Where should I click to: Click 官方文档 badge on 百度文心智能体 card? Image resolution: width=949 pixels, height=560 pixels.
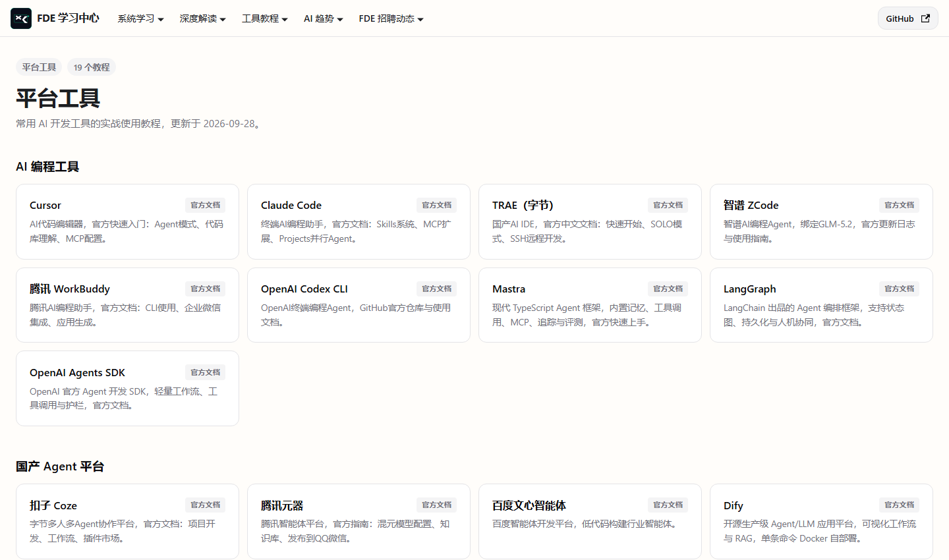[x=668, y=505]
